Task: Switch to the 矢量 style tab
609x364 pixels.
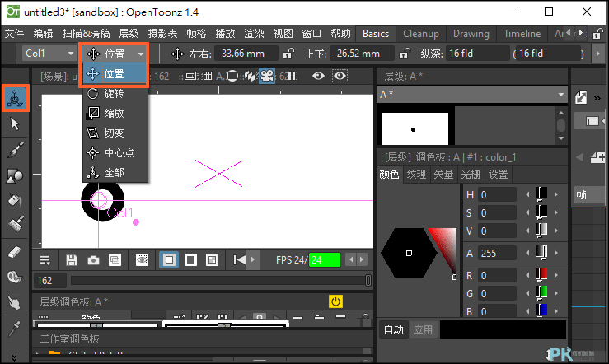Action: [x=443, y=175]
